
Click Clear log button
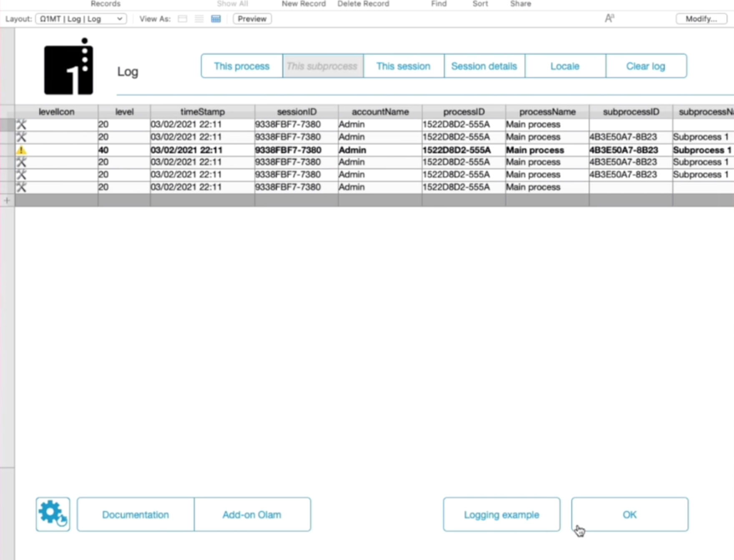(646, 66)
